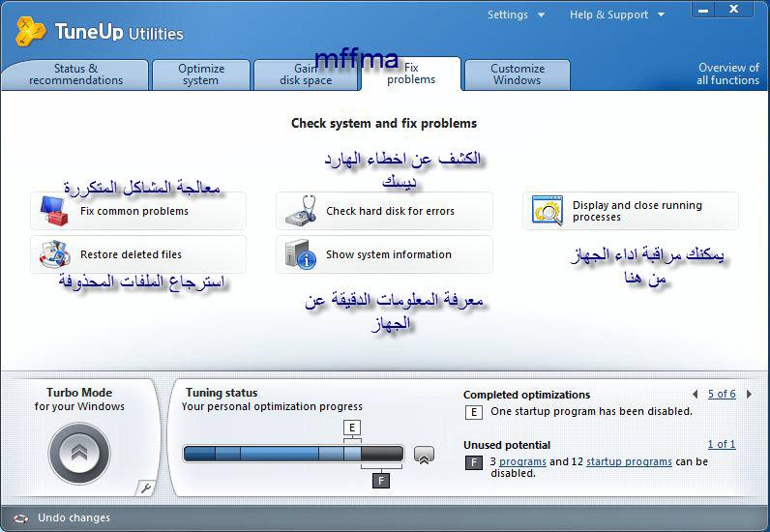Click the Undo changes icon
770x532 pixels.
[21, 518]
